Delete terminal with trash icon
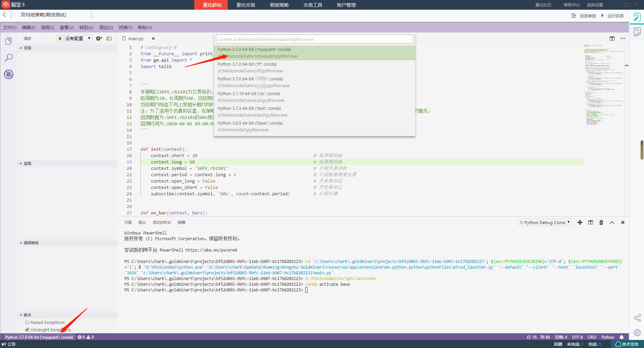The width and height of the screenshot is (644, 348). (601, 222)
